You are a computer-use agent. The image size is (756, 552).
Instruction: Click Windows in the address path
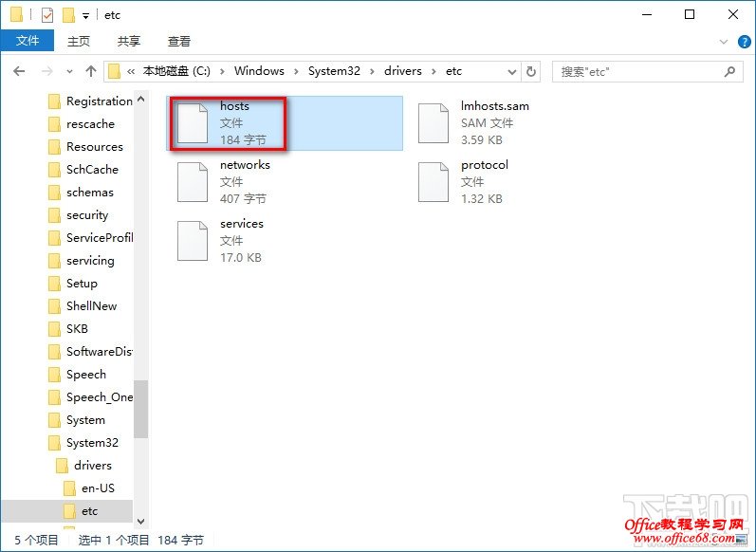click(x=259, y=71)
